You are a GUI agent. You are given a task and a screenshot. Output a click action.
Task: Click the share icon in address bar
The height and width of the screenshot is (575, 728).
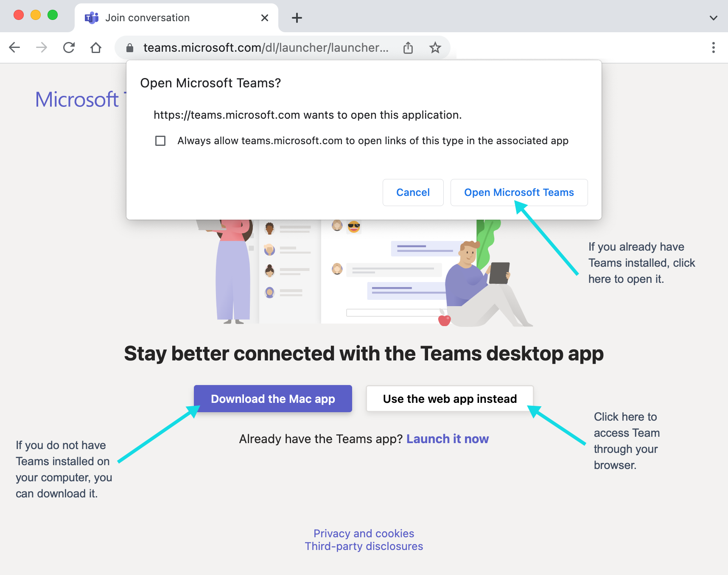(408, 47)
